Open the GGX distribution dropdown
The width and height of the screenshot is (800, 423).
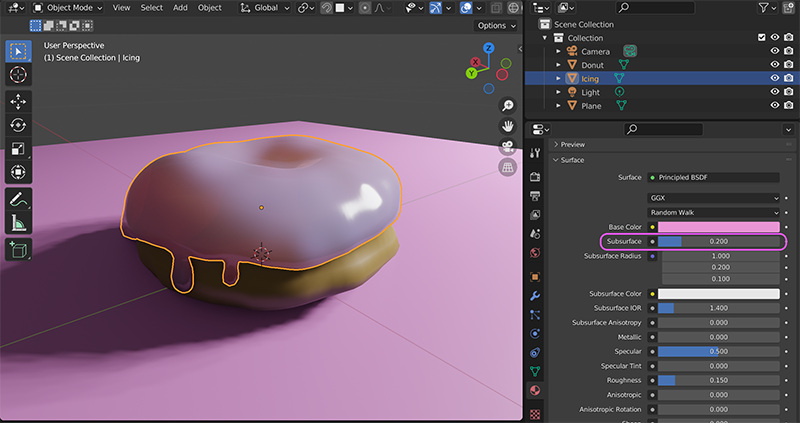pyautogui.click(x=714, y=198)
